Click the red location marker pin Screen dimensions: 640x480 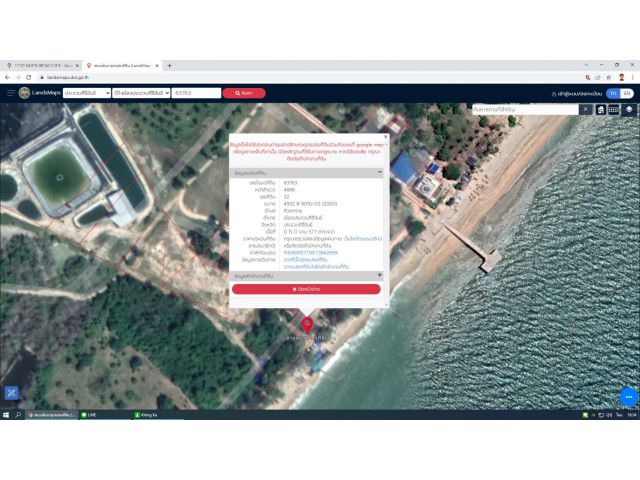pos(307,324)
